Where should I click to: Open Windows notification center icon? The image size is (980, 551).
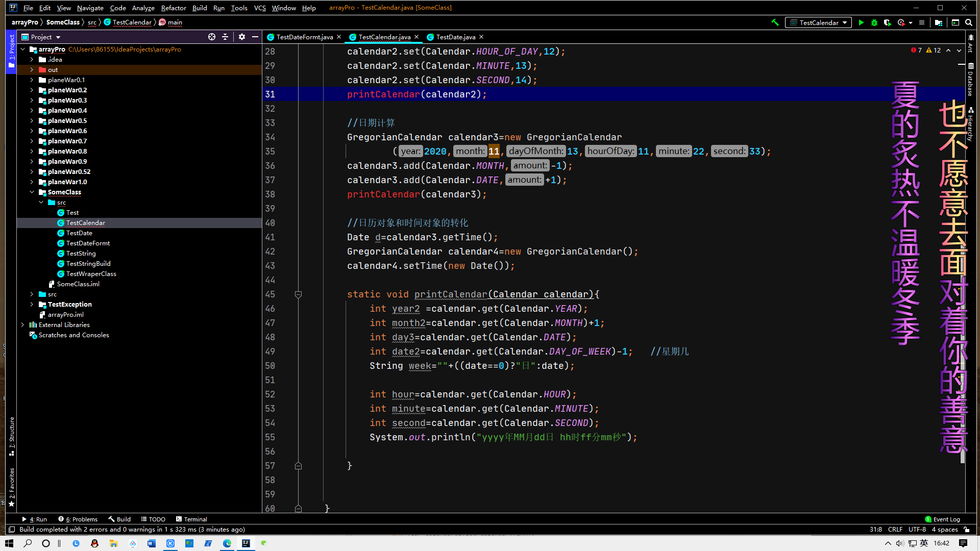(963, 543)
